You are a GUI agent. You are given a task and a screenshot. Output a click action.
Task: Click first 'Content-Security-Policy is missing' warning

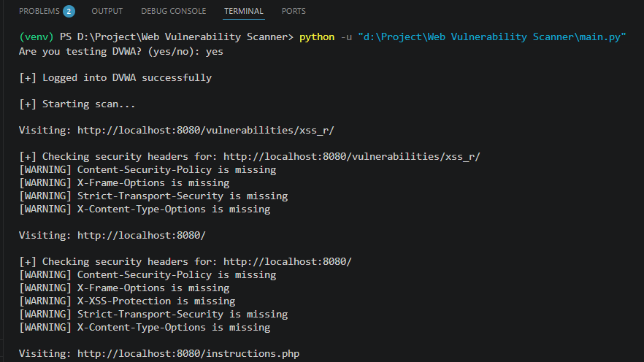[147, 170]
